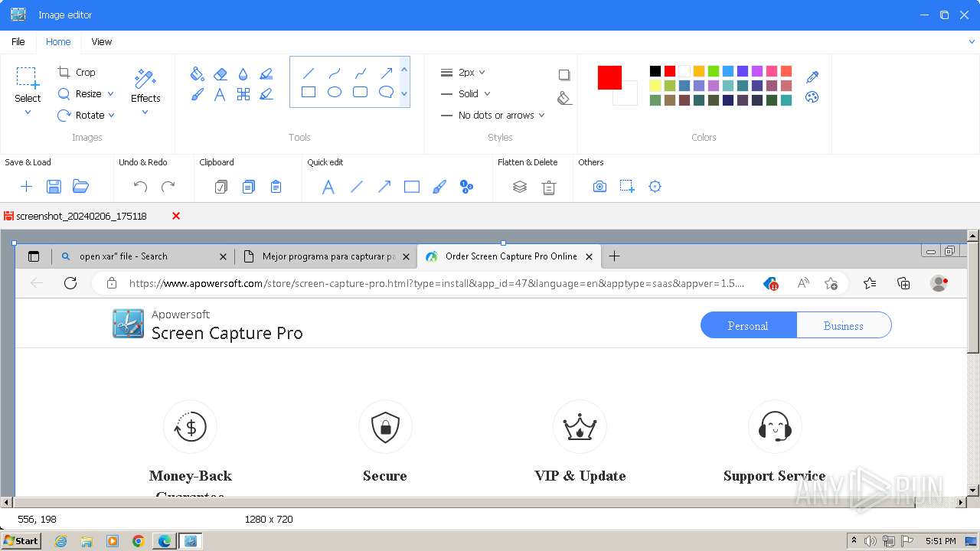Choose the ellipse shape

335,92
